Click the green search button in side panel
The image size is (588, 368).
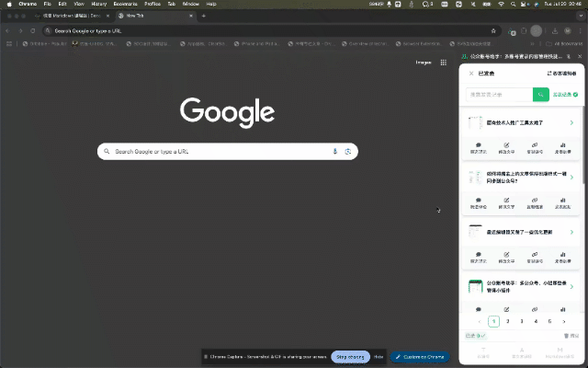click(x=541, y=95)
